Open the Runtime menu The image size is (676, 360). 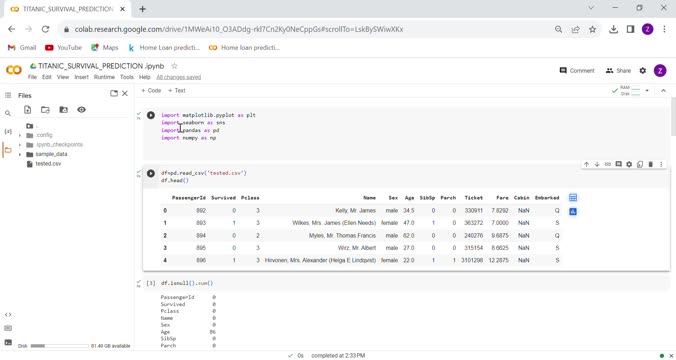coord(104,77)
